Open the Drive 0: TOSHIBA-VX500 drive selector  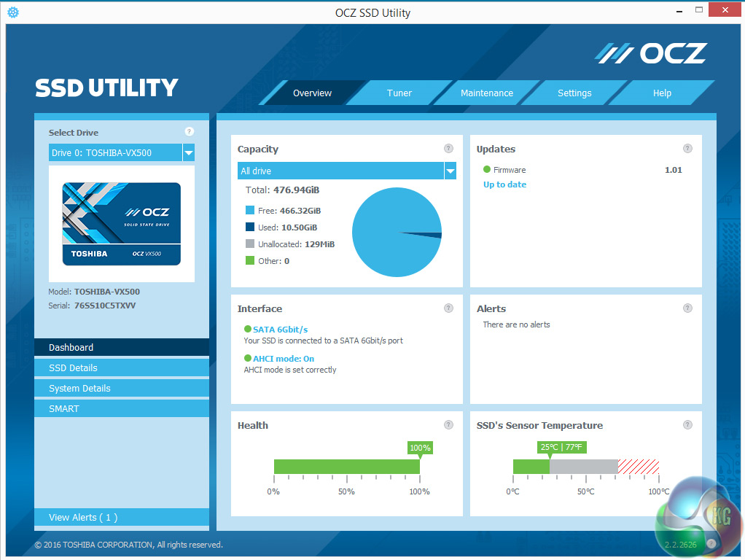(x=122, y=152)
